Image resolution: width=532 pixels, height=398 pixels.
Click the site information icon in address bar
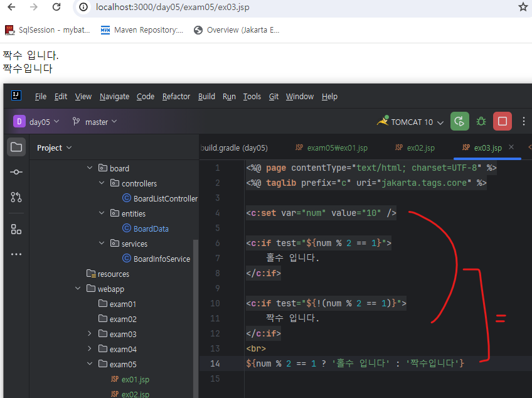pos(83,7)
